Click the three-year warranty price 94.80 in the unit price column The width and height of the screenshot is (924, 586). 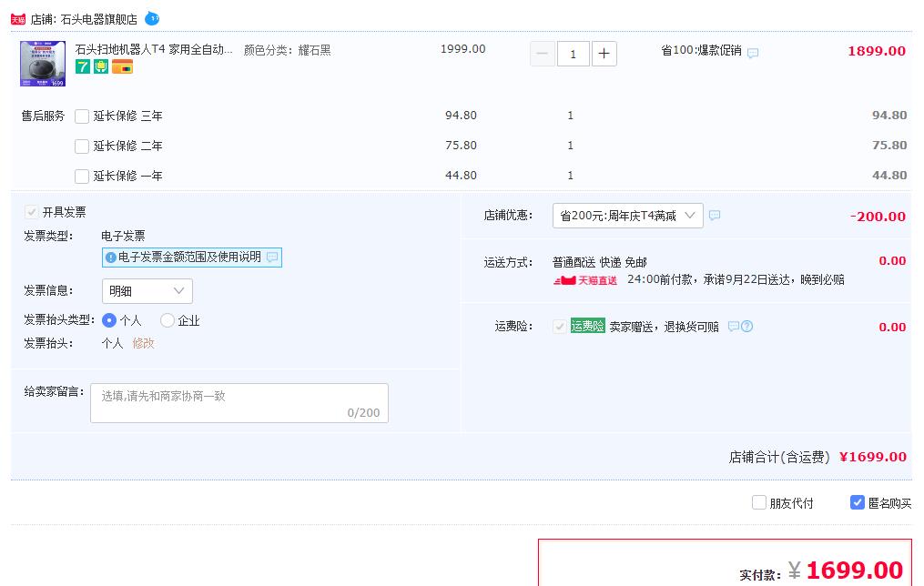(x=461, y=116)
